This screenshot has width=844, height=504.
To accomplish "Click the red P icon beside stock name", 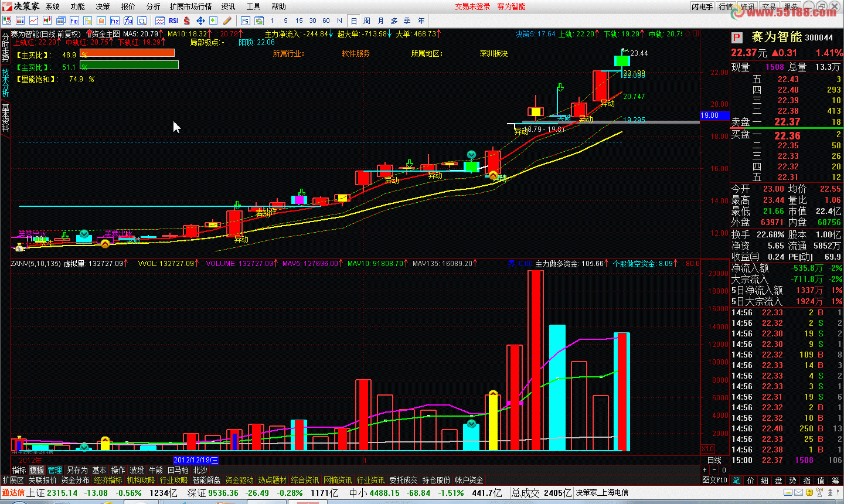I will [x=737, y=38].
